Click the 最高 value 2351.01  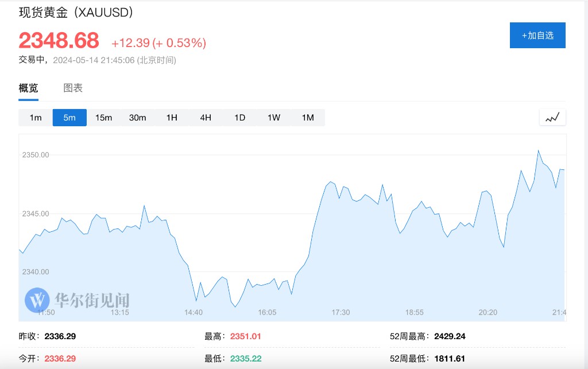click(x=245, y=336)
